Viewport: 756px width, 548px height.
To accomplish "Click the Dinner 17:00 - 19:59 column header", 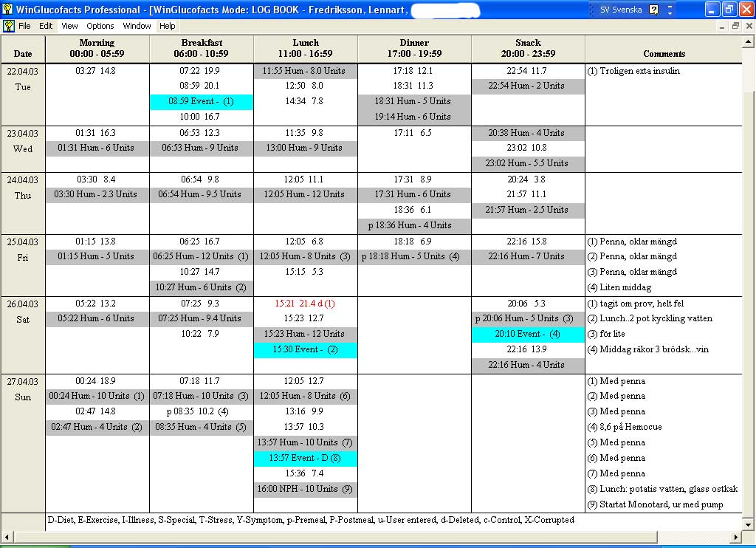I will pyautogui.click(x=414, y=49).
